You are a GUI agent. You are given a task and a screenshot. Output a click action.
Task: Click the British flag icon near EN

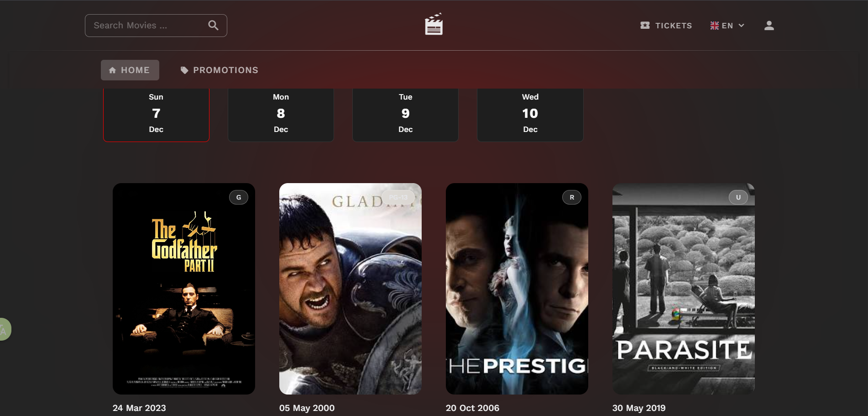(714, 26)
